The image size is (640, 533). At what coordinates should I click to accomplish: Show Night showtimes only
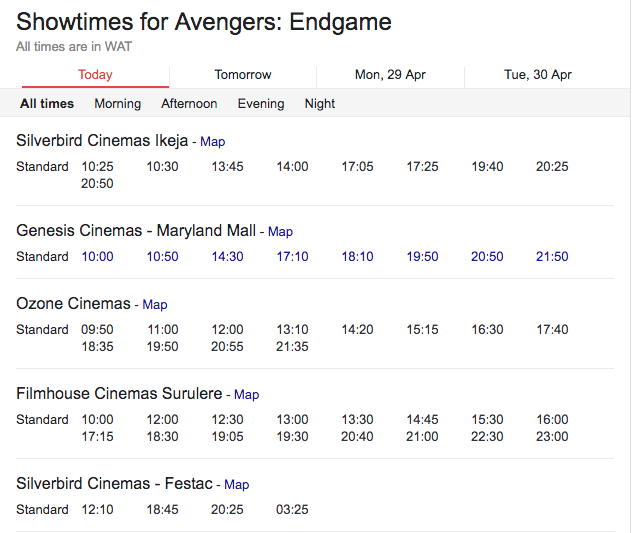coord(320,104)
